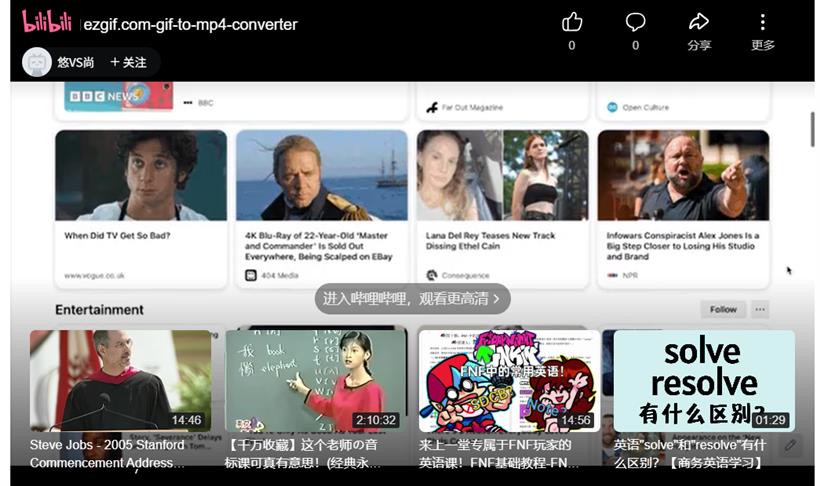Click Alex Jones article thumbnail
Image resolution: width=820 pixels, height=486 pixels.
(x=684, y=175)
